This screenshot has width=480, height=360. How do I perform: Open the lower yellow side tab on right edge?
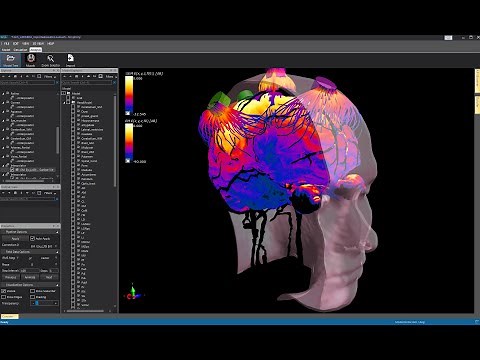point(477,104)
